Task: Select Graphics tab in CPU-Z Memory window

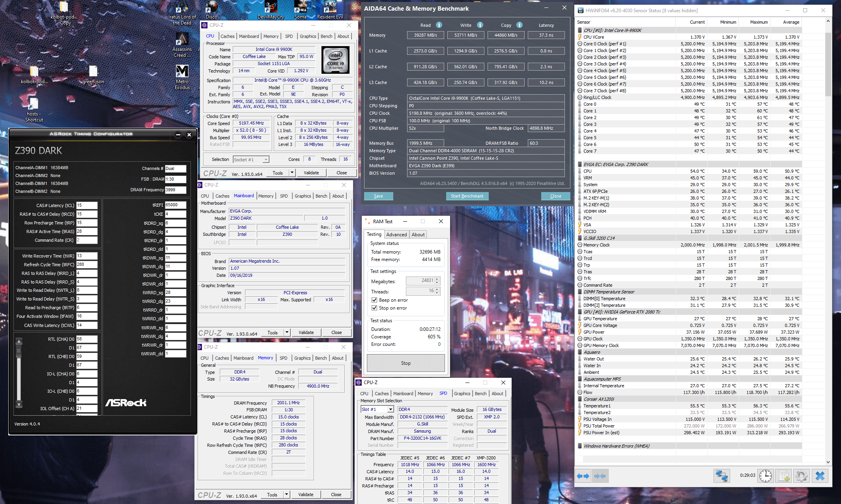Action: click(x=302, y=358)
